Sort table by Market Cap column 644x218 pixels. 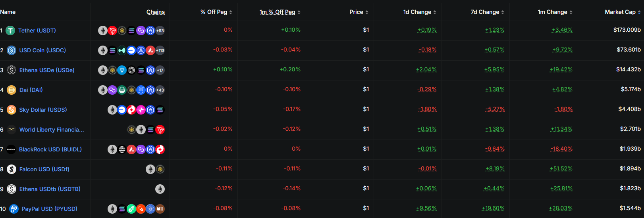tap(623, 12)
